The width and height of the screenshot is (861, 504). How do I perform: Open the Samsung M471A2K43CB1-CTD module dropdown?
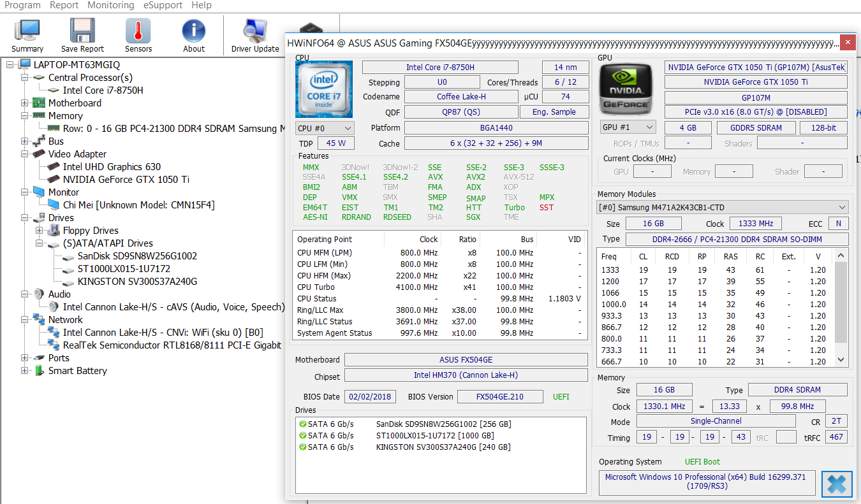723,207
